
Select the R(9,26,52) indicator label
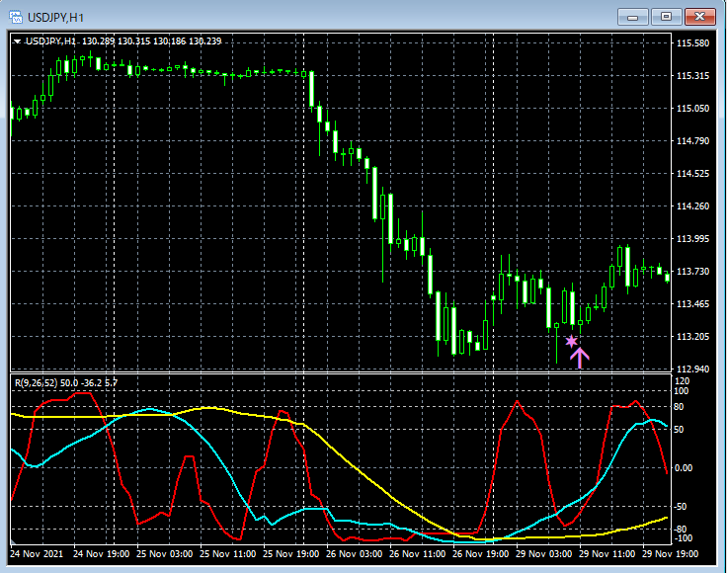coord(38,381)
